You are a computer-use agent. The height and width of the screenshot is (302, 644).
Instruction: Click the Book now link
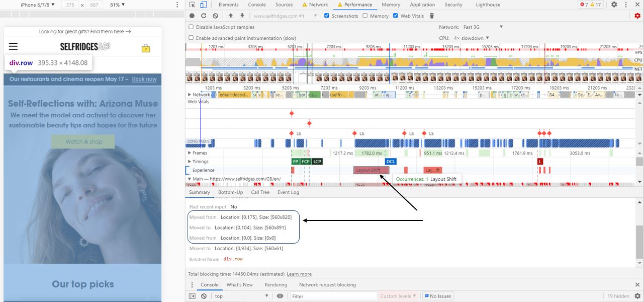pos(144,79)
